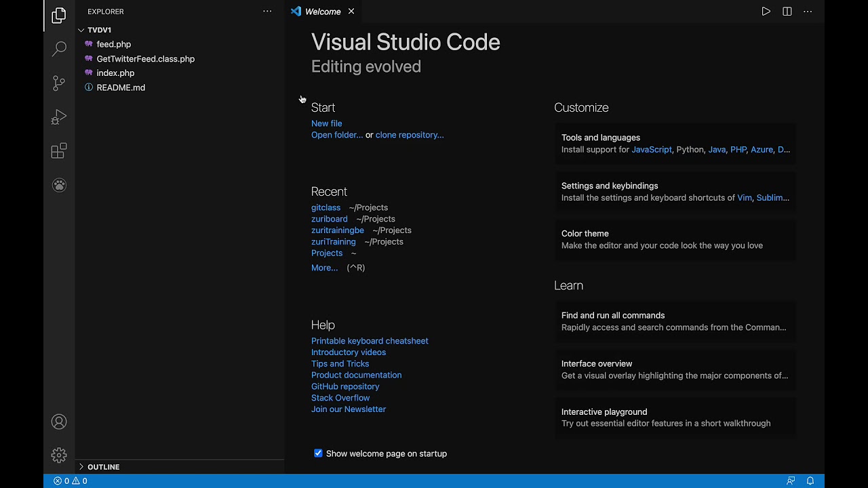
Task: Click the Accounts icon in activity bar
Action: pos(59,422)
